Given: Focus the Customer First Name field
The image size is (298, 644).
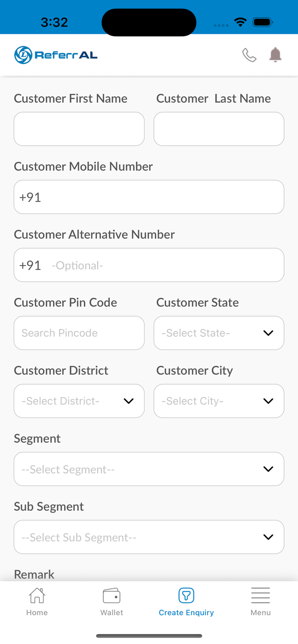Looking at the screenshot, I should click(x=79, y=129).
